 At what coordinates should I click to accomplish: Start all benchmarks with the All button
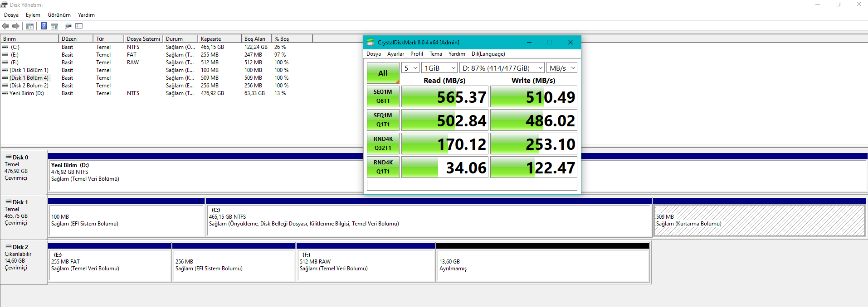coord(383,73)
